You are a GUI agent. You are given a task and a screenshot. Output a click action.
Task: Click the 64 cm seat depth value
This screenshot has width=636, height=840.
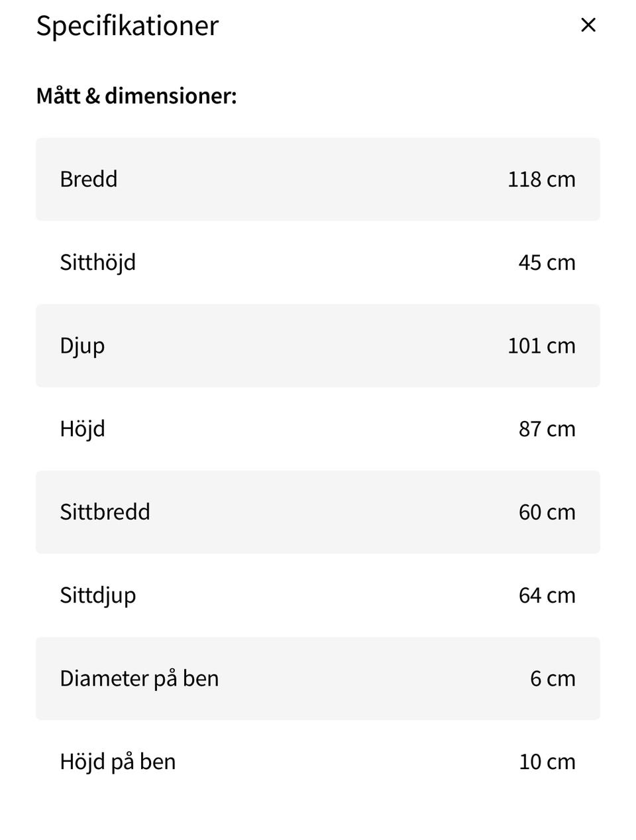pos(547,595)
